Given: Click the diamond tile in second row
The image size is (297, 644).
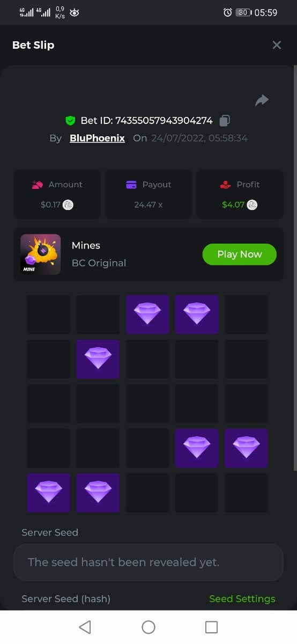Looking at the screenshot, I should tap(98, 359).
